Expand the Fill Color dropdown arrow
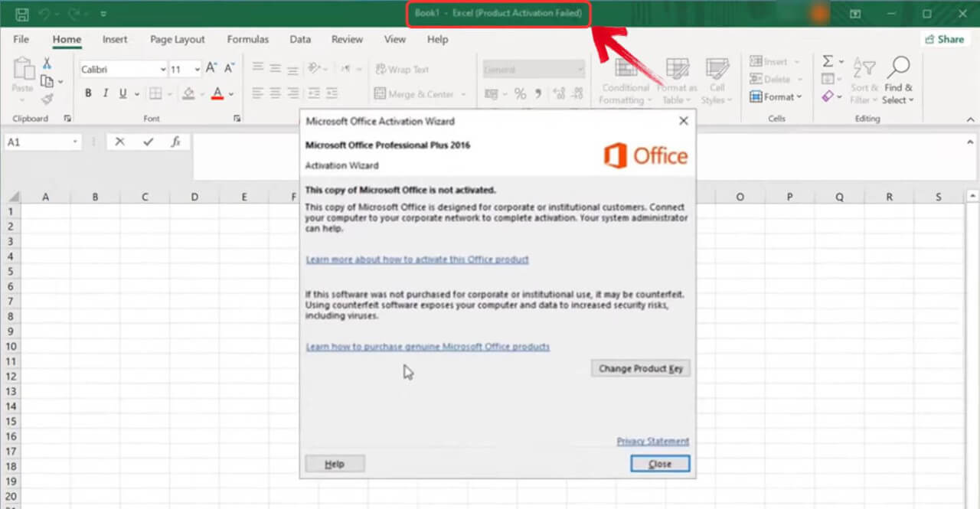 pyautogui.click(x=201, y=93)
